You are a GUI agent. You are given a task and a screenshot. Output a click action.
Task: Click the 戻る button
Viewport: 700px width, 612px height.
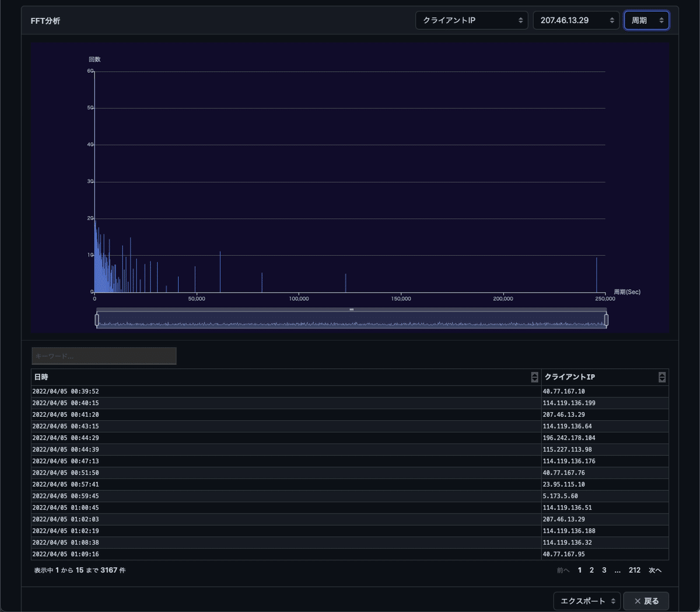coord(646,601)
